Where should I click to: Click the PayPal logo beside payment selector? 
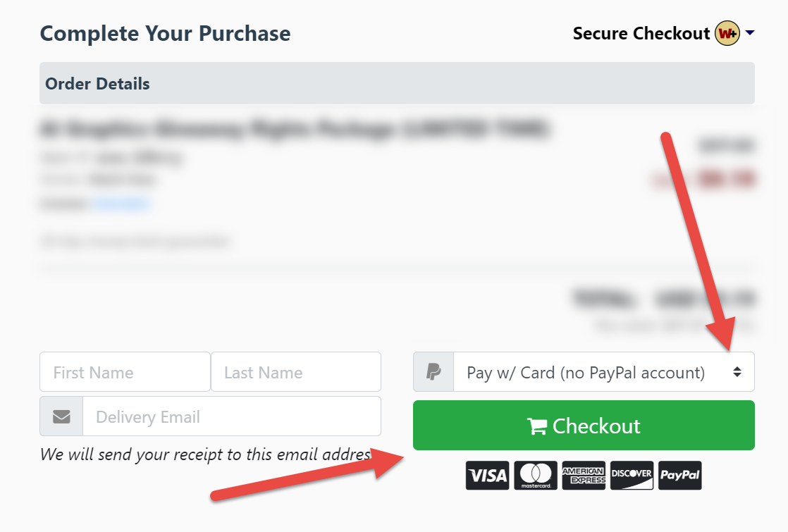(433, 372)
